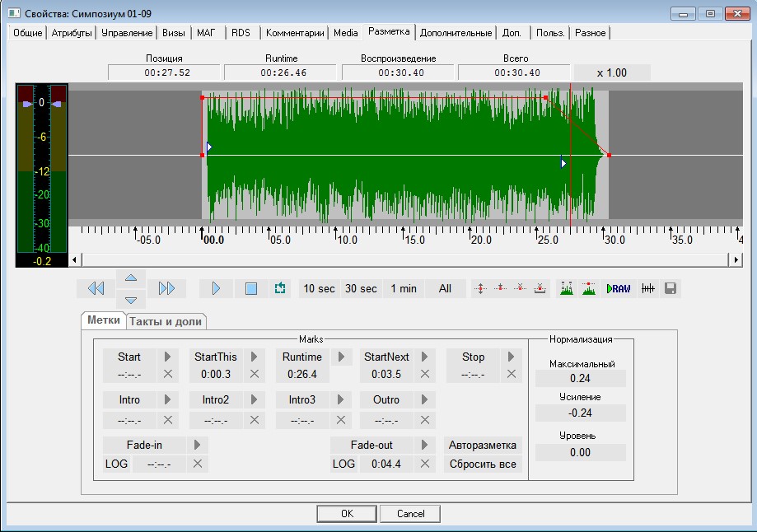This screenshot has height=532, width=757.
Task: Play from the StartNext mark arrow
Action: point(425,357)
